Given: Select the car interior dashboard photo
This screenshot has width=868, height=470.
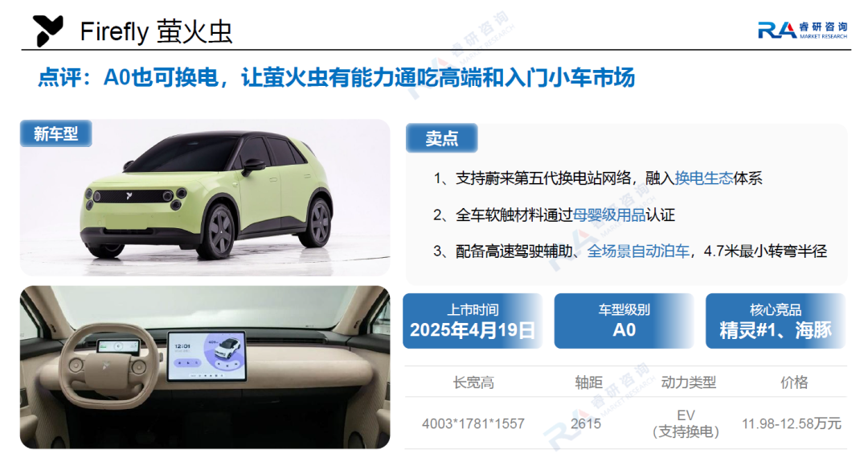Looking at the screenshot, I should pyautogui.click(x=205, y=367).
